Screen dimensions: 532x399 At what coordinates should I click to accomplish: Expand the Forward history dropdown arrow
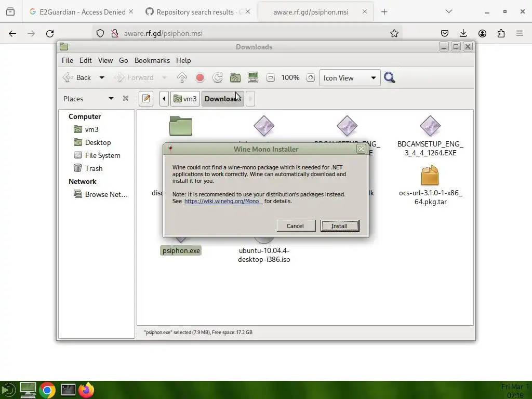(x=164, y=78)
